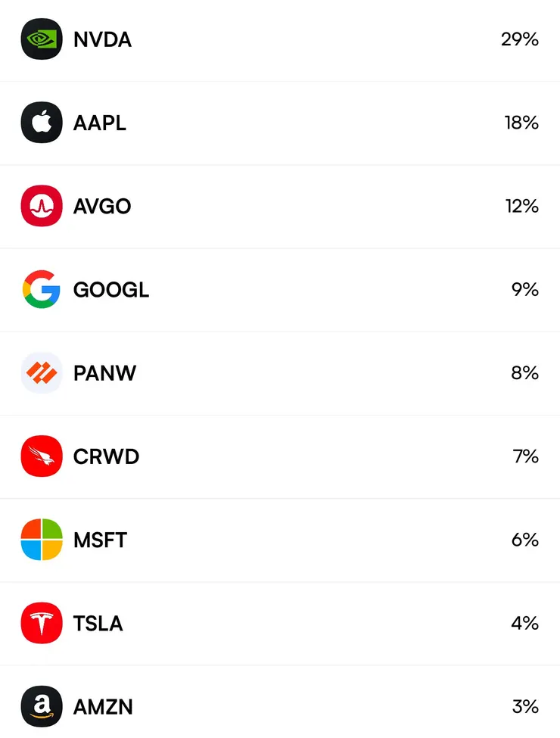Select the Microsoft four-color logo
Screen dimensions: 560x738
41,540
